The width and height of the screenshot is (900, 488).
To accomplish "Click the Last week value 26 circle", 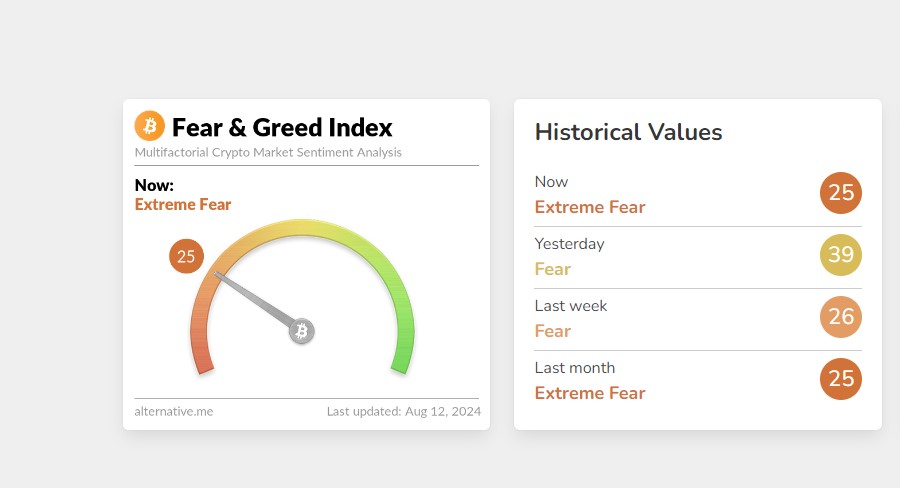I will click(x=841, y=317).
